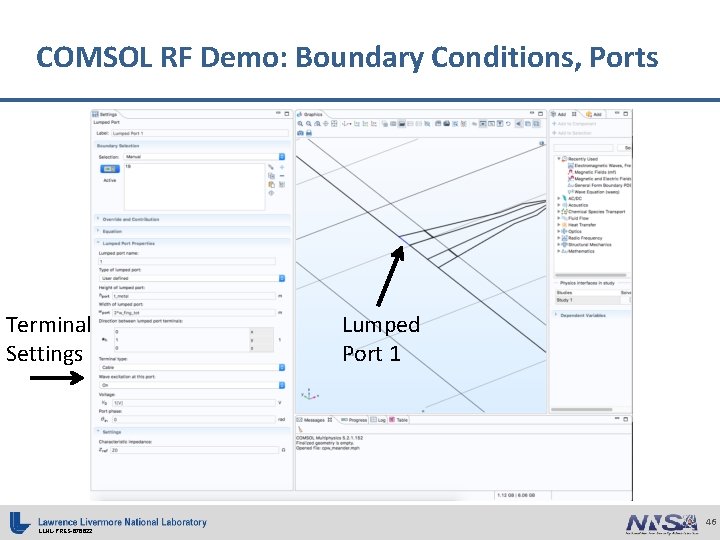Open Wave excitation at this port dropdown
The width and height of the screenshot is (720, 540).
pos(192,385)
